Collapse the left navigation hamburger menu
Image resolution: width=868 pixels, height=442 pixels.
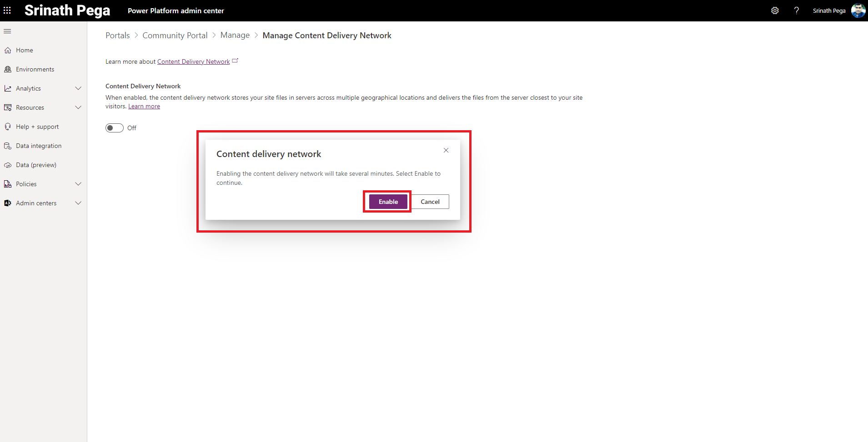(7, 31)
